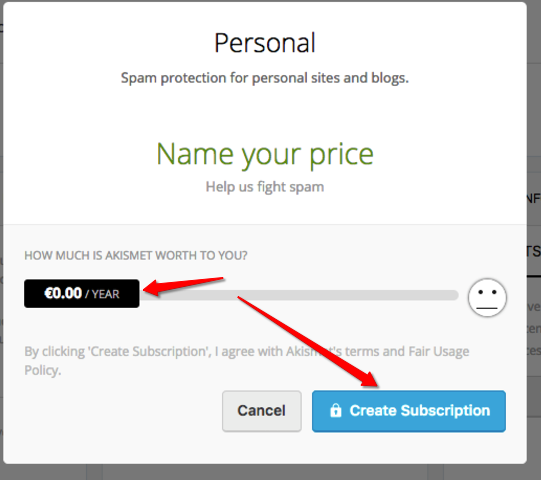Click the Help us fight spam subtitle

(x=265, y=187)
